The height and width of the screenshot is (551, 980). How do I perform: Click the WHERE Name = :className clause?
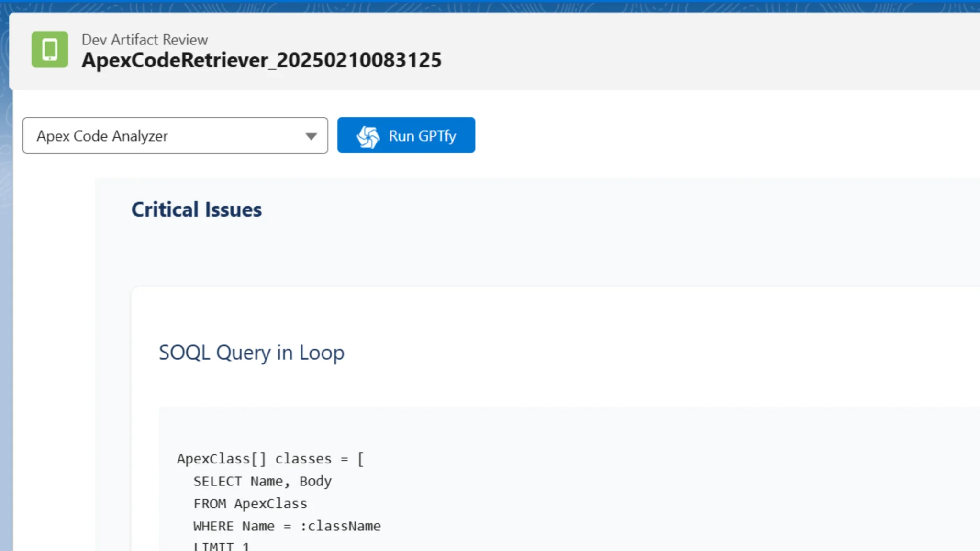[286, 526]
